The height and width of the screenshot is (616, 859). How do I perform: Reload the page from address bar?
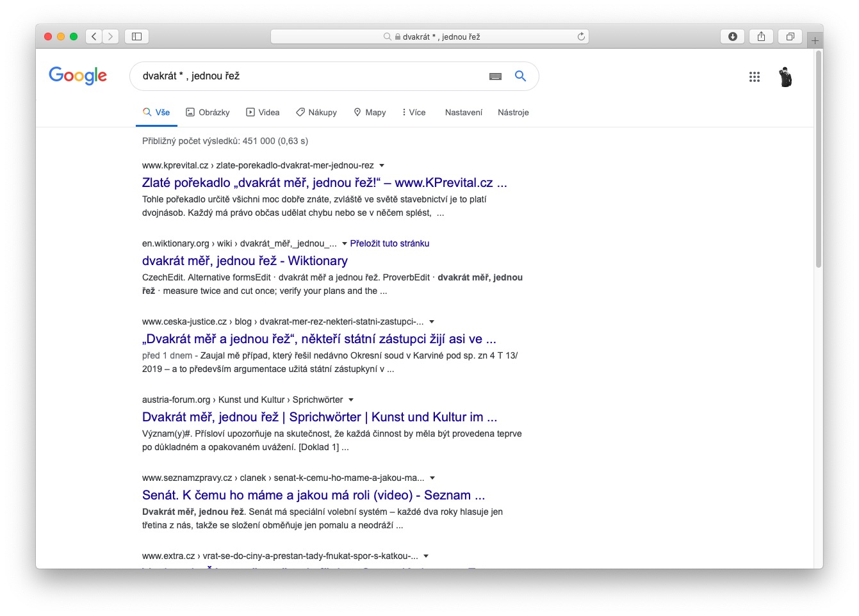tap(581, 36)
